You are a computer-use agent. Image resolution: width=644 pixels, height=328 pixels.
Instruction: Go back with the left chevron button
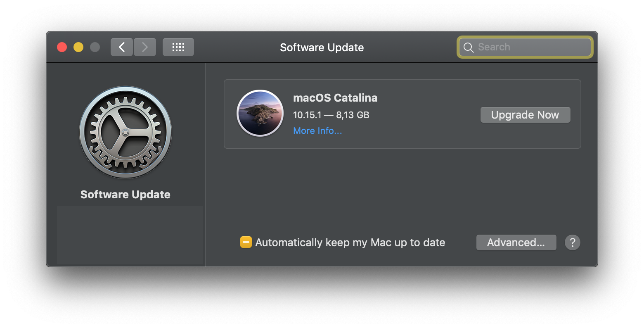(122, 48)
